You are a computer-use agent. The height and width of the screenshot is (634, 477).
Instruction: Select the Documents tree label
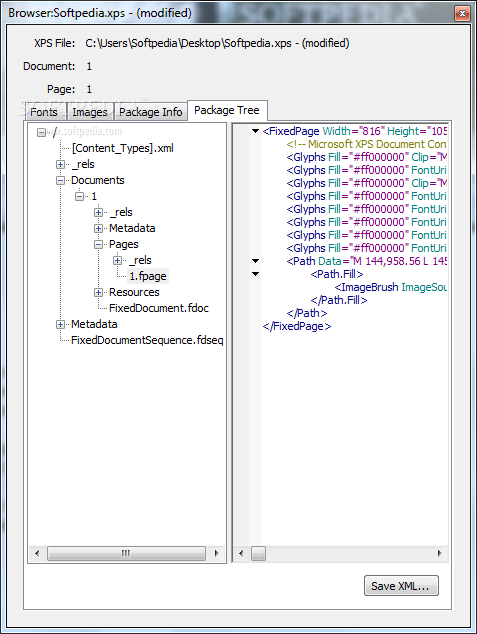(x=98, y=180)
